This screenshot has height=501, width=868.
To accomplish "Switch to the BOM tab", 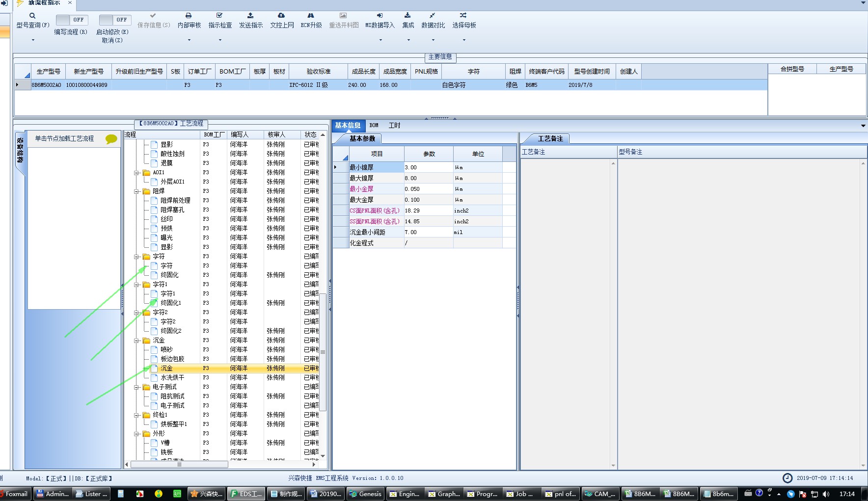I will (374, 126).
